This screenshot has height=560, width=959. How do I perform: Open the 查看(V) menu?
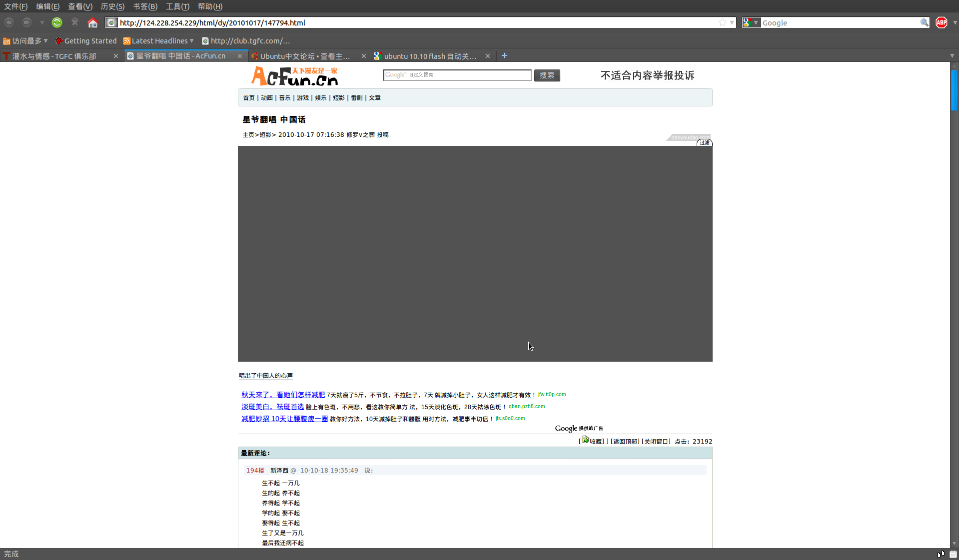tap(80, 6)
